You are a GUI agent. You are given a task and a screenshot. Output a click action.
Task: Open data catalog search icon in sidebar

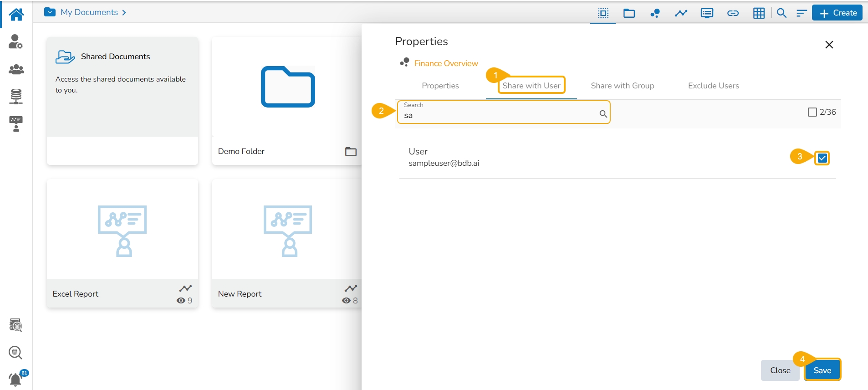[16, 325]
